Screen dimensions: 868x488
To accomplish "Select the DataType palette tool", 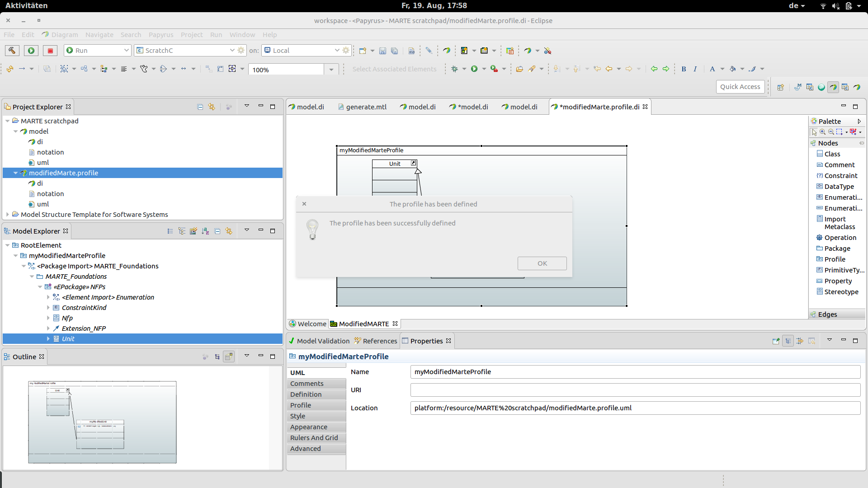I will point(835,187).
